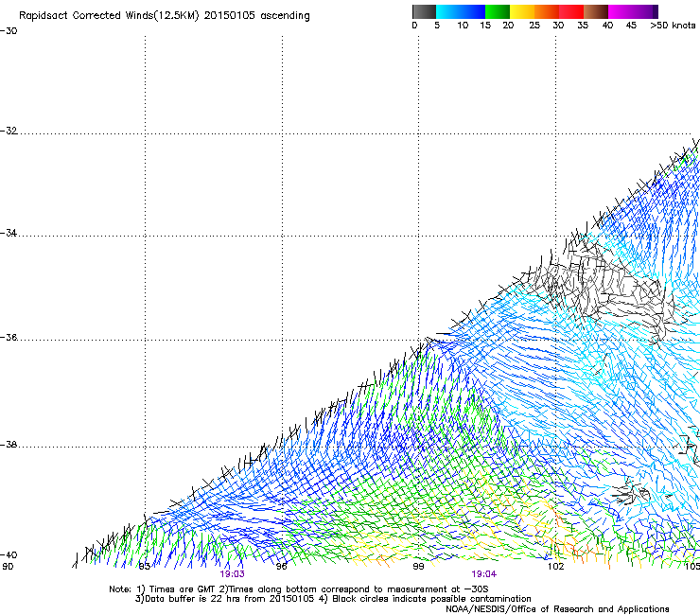Click the '>50 knots' legend label

673,26
